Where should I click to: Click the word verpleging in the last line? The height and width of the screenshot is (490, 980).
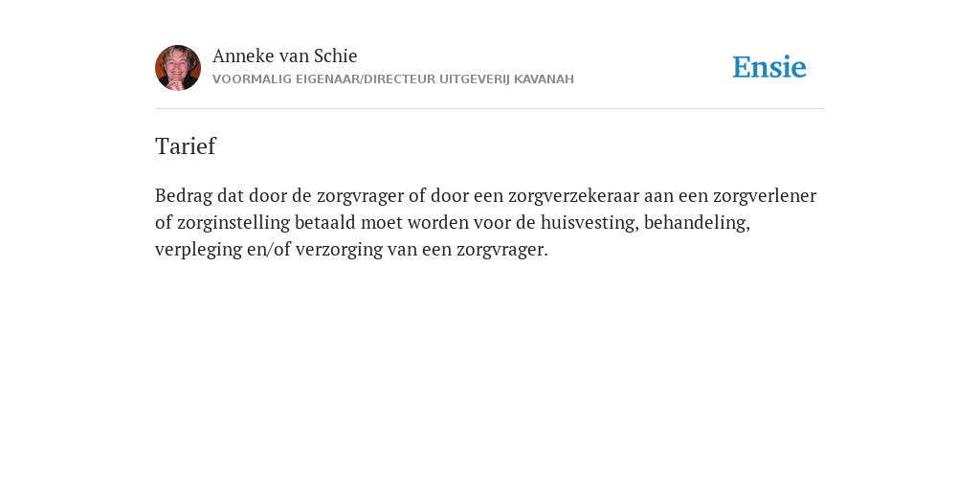coord(197,250)
